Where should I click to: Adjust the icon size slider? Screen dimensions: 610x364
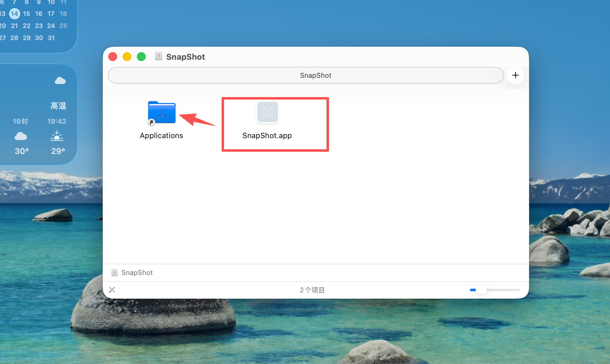click(x=495, y=290)
